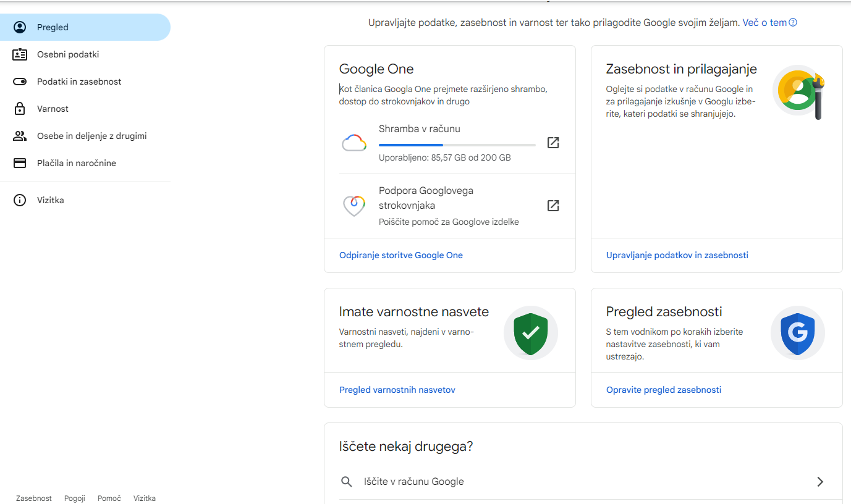This screenshot has height=504, width=851.
Task: Click the Varnost padlock icon
Action: [20, 109]
